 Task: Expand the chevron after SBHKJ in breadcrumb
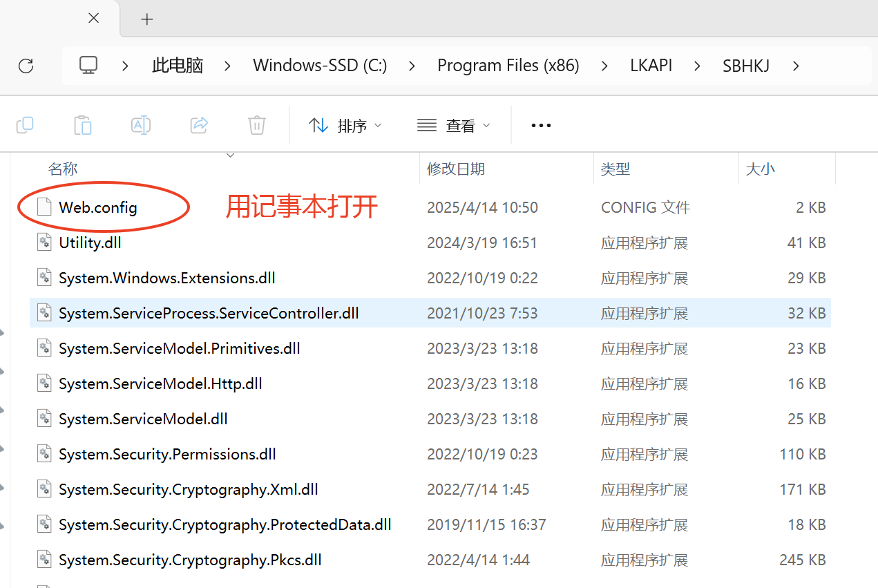click(796, 66)
